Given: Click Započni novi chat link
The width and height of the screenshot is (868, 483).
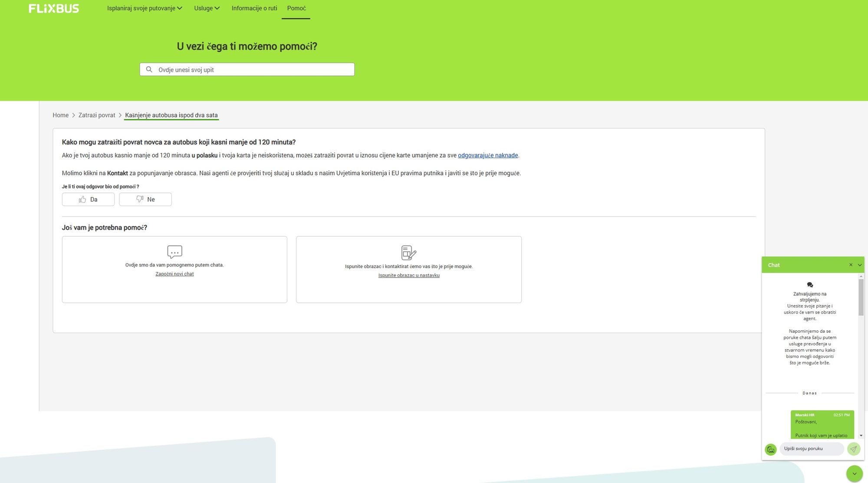Looking at the screenshot, I should 174,274.
